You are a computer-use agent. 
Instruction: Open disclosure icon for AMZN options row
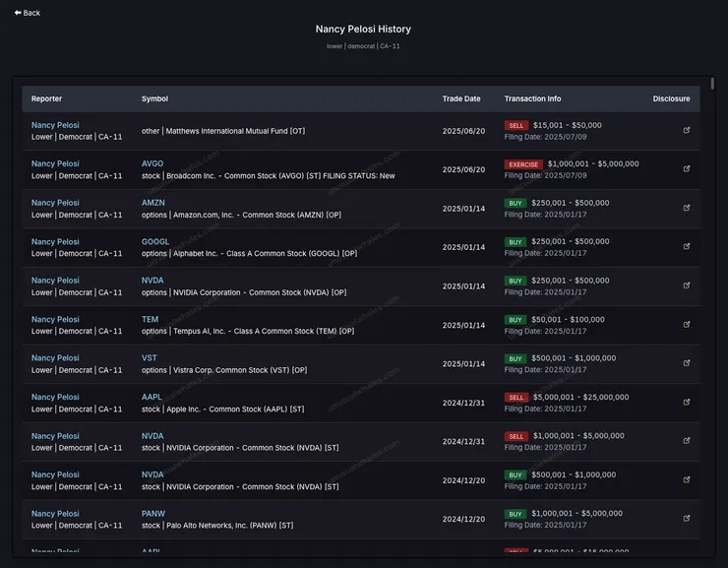click(686, 208)
